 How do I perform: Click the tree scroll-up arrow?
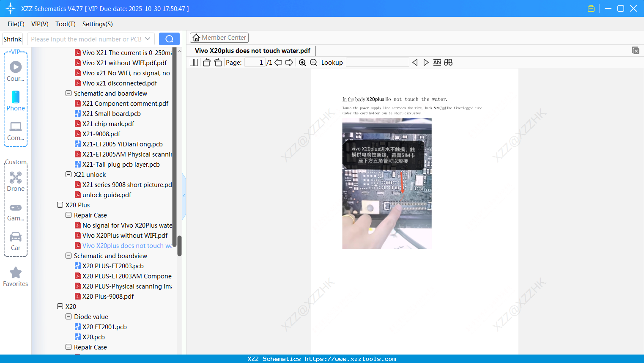[179, 51]
